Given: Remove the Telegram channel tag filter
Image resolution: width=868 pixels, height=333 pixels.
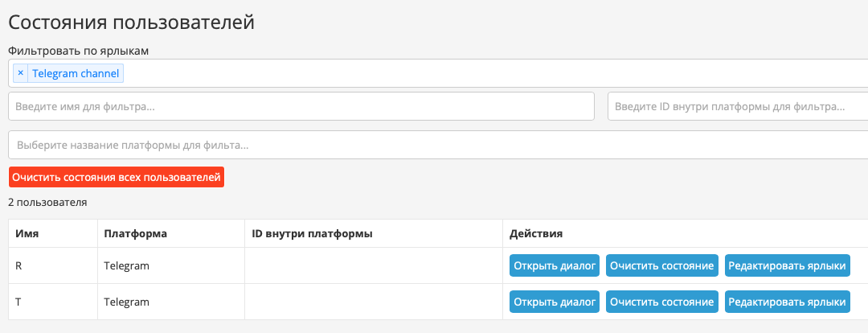Looking at the screenshot, I should pos(20,73).
